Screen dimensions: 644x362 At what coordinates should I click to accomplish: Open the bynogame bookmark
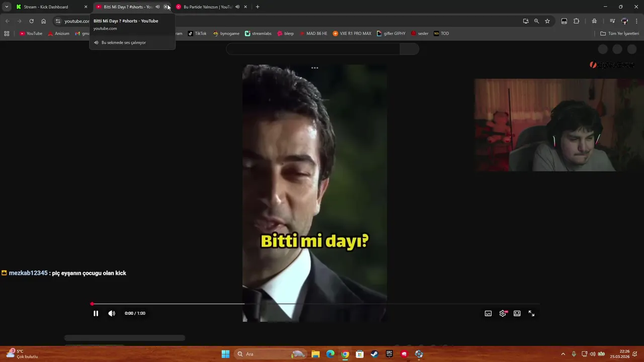point(226,34)
